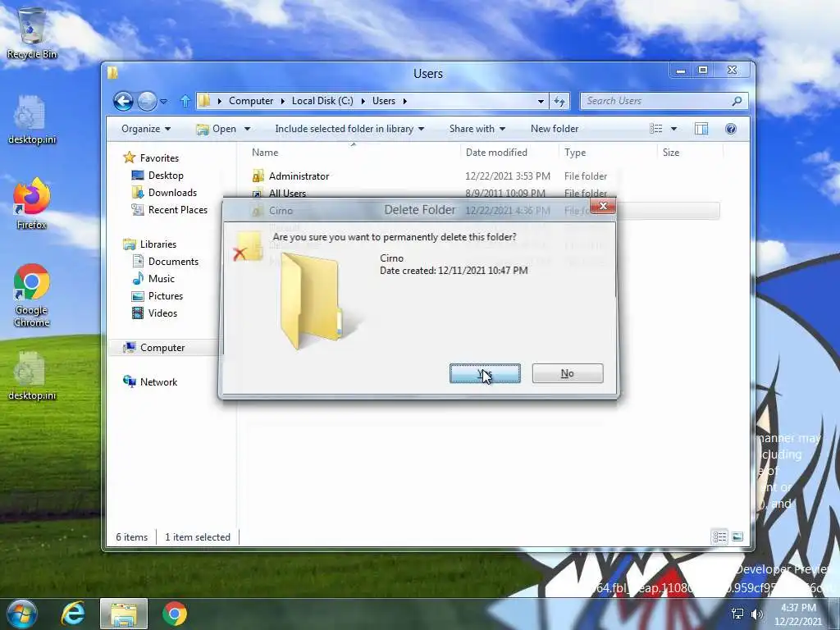840x630 pixels.
Task: Select the Google Chrome desktop shortcut
Action: [32, 295]
